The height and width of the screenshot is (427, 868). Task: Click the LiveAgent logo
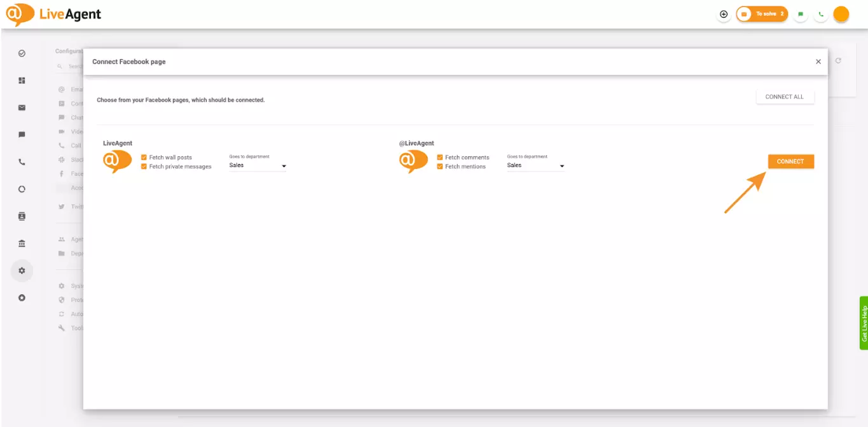[x=54, y=13]
